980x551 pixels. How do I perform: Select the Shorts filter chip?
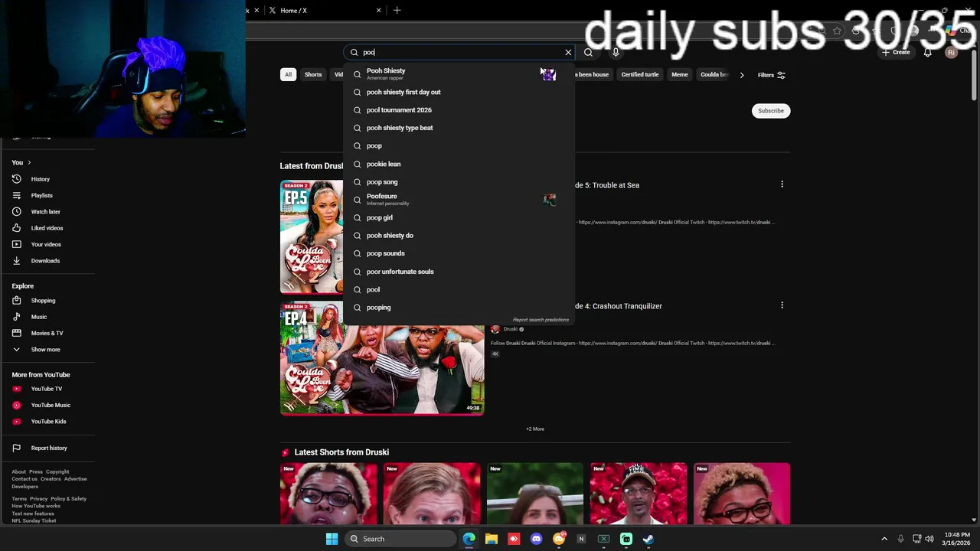pos(313,74)
